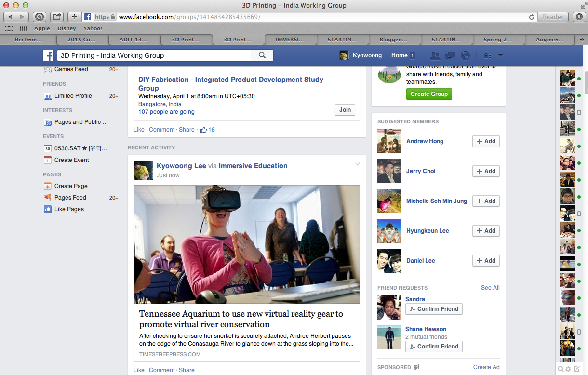The image size is (588, 375).
Task: Join the DIY Fabrication event
Action: (345, 110)
